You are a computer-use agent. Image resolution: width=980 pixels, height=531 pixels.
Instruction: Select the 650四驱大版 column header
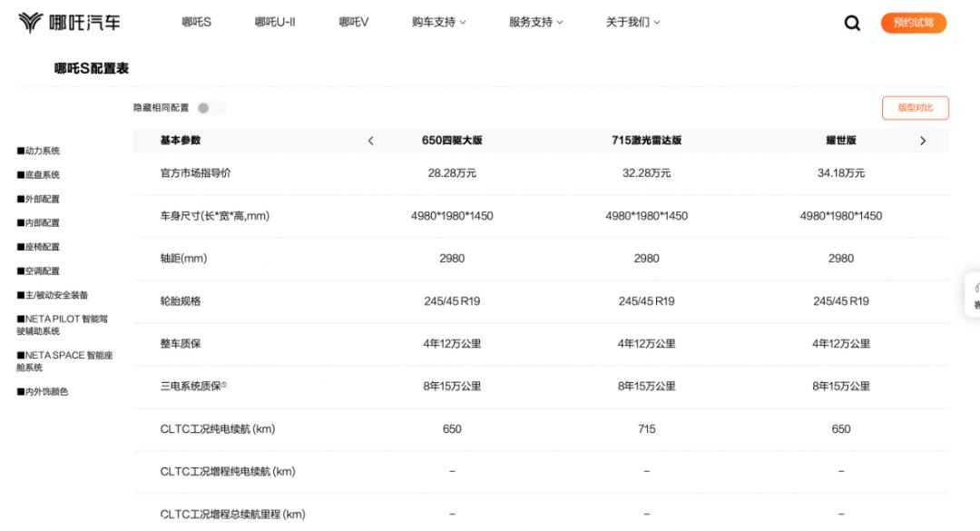click(x=452, y=140)
